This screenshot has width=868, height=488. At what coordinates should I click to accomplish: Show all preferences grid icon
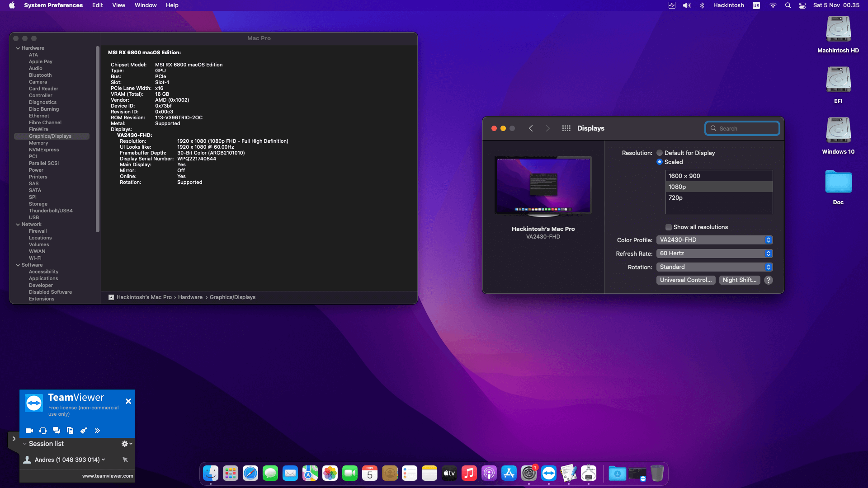tap(566, 128)
